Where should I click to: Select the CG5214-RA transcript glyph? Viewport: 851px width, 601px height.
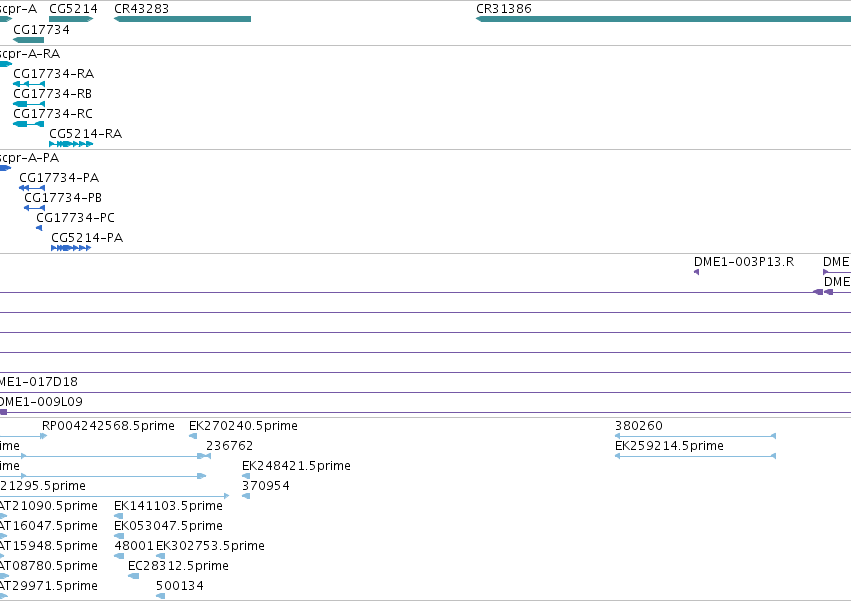(x=71, y=144)
